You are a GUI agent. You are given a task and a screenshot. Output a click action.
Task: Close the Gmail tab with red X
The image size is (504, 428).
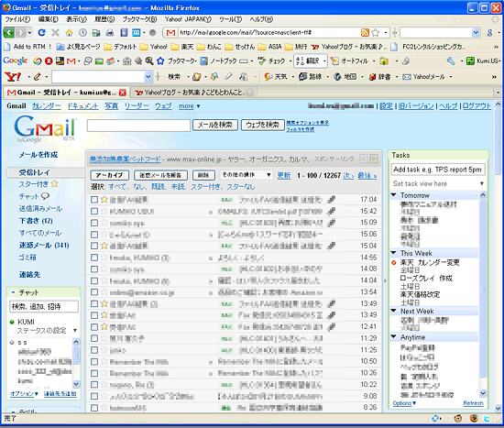click(x=123, y=93)
